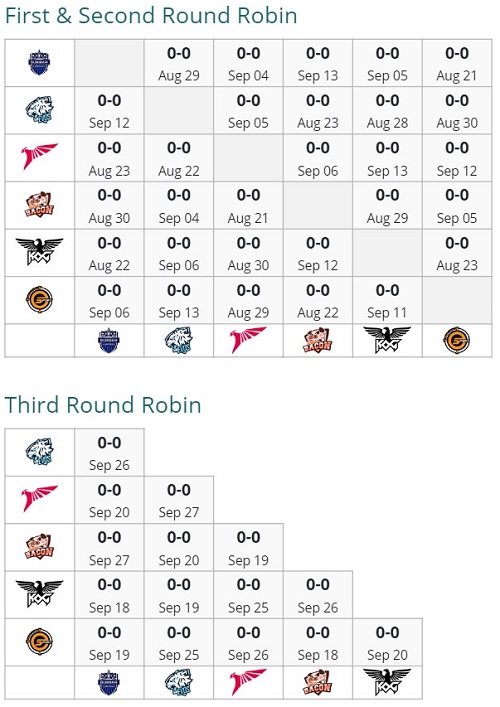Click the Third Round Robin heading
Image resolution: width=500 pixels, height=707 pixels.
coord(103,404)
